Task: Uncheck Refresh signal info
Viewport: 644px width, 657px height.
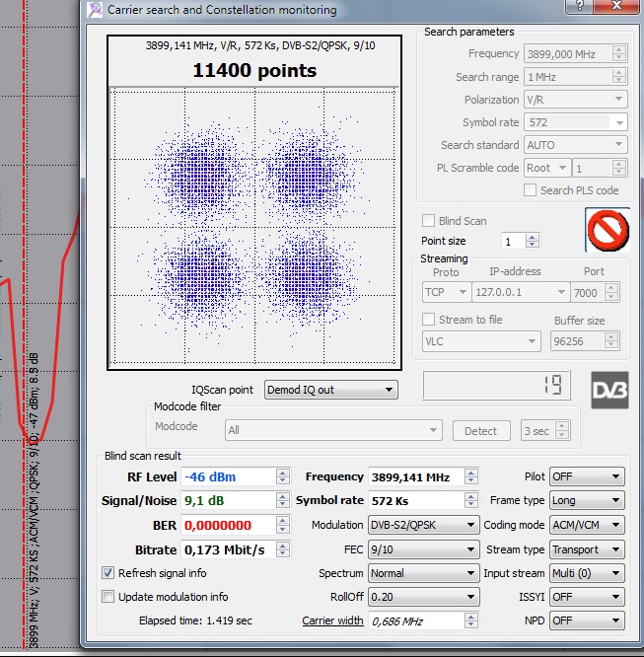Action: pyautogui.click(x=107, y=573)
